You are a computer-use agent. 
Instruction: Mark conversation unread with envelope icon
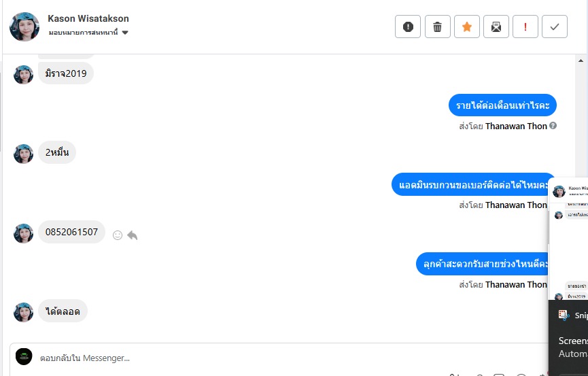click(x=496, y=27)
